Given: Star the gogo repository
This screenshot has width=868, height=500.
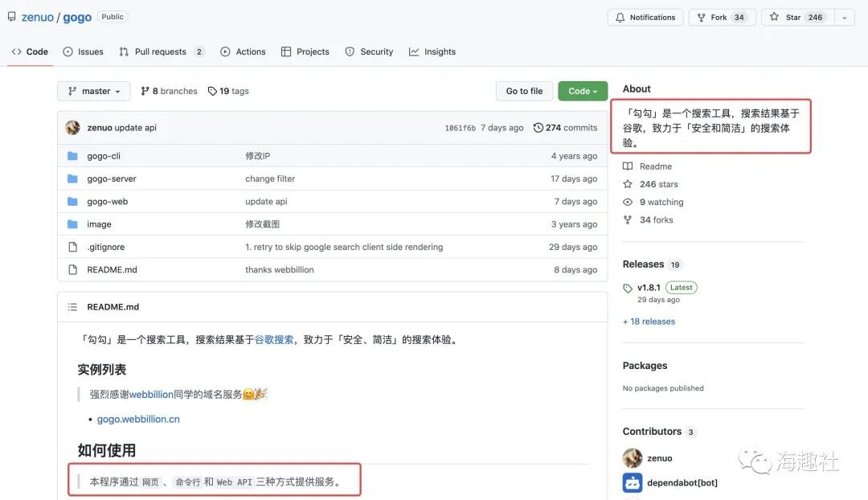Looking at the screenshot, I should point(797,17).
